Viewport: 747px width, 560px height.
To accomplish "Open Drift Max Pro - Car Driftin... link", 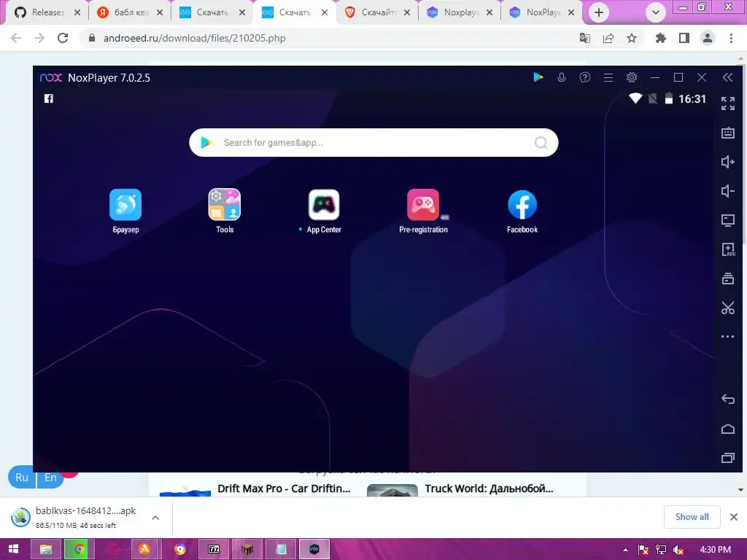I will tap(284, 489).
